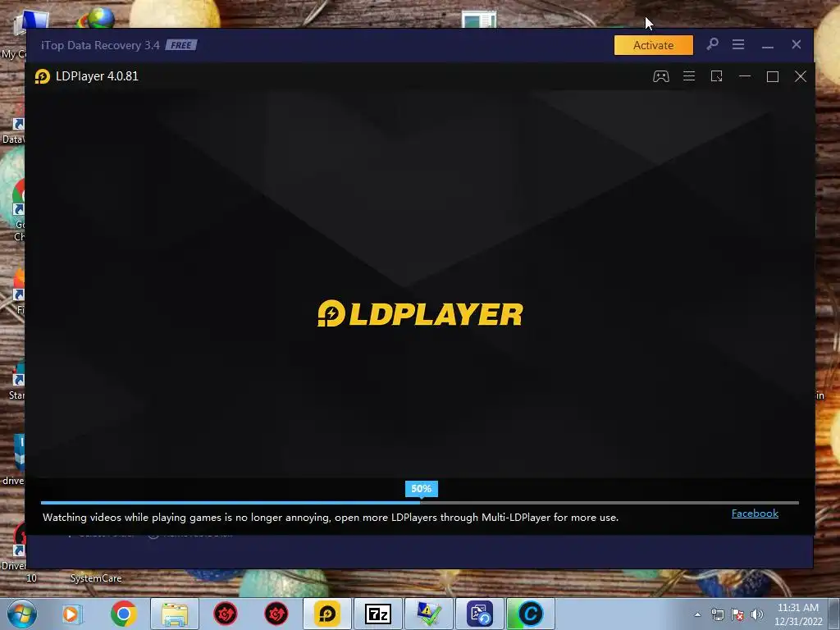Open the 7-Zip taskbar icon

pos(378,614)
